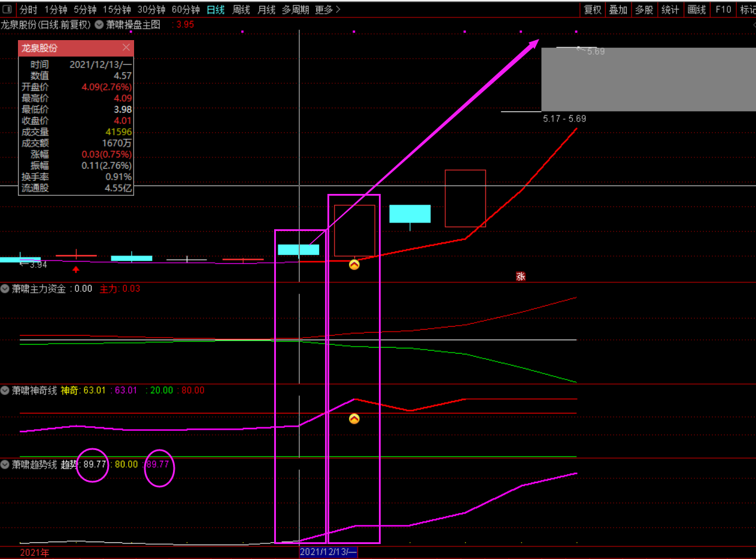Open F10 company information
Screen dimensions: 756x559
(x=723, y=10)
